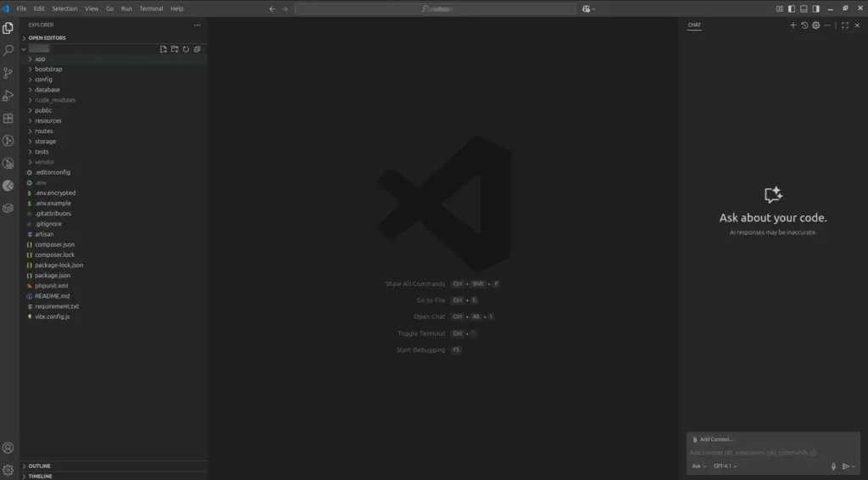
Task: Open the send options dropdown arrow
Action: (x=854, y=466)
